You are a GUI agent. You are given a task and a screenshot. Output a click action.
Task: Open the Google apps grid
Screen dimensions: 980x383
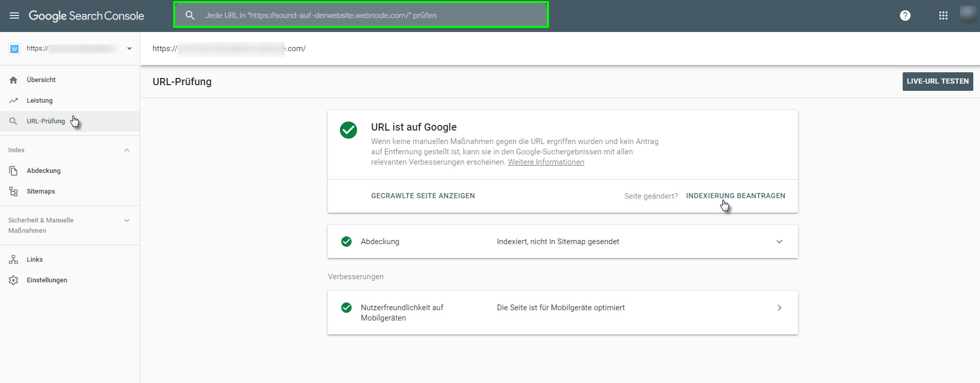pos(943,15)
